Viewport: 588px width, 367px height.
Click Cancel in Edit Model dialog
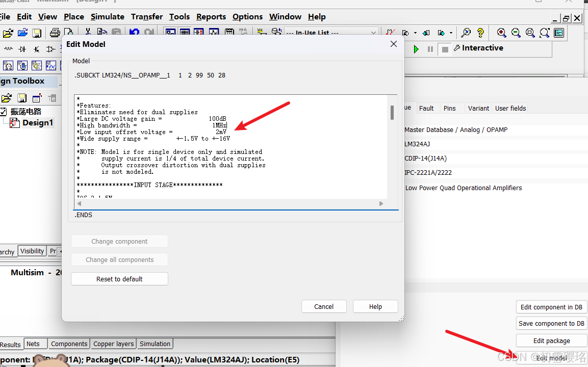pos(324,307)
